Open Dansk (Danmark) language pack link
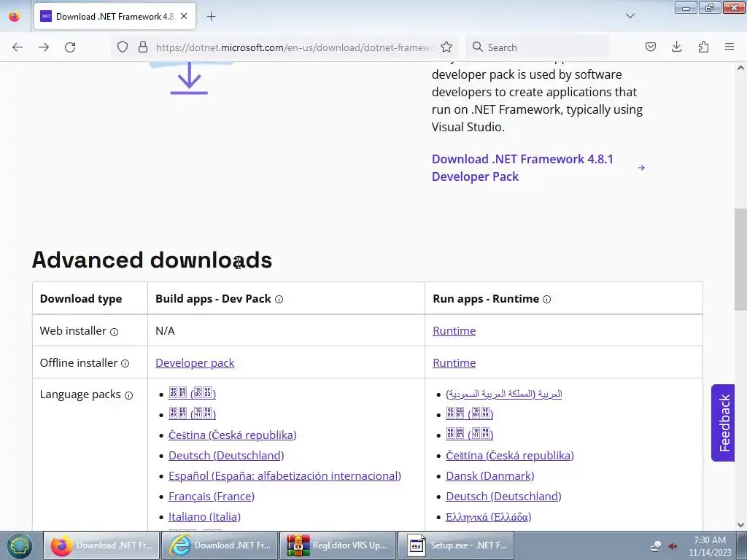This screenshot has width=747, height=560. (x=490, y=475)
